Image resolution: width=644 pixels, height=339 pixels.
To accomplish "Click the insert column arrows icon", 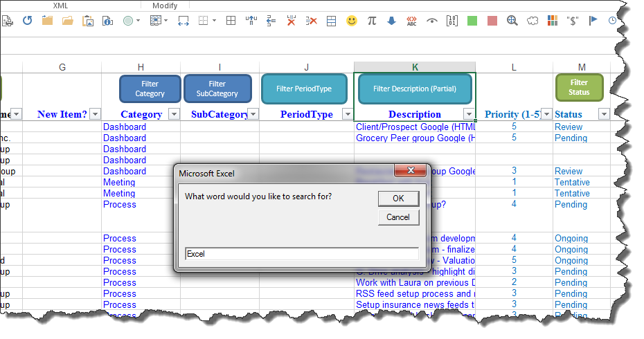I will tap(251, 21).
